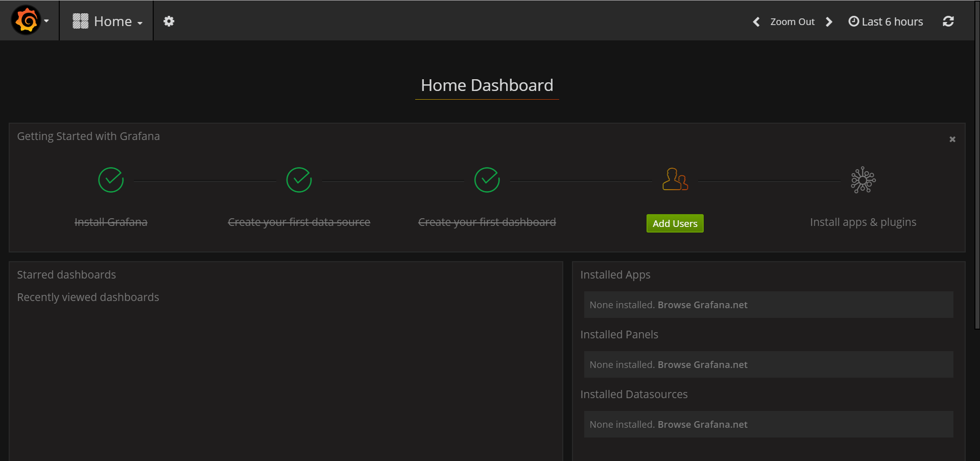Click the dropdown caret next to Grafana logo
The width and height of the screenshot is (980, 461).
coord(46,21)
